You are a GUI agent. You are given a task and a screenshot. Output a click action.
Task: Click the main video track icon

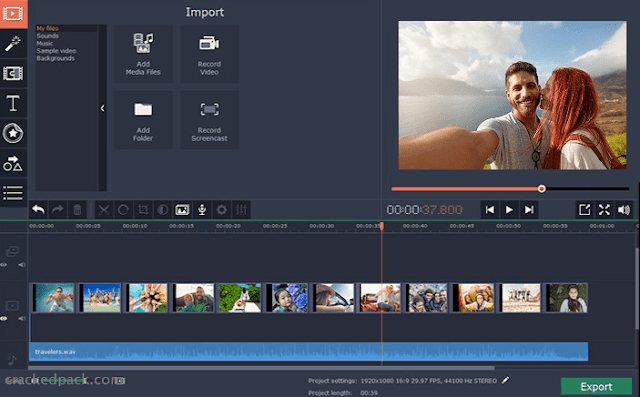tap(12, 305)
